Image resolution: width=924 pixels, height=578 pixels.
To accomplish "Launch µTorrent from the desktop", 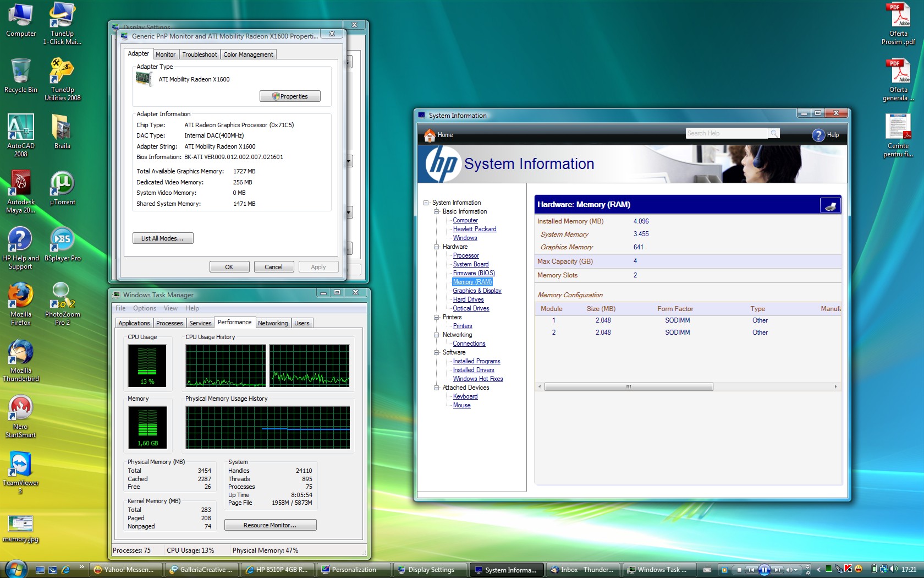I will click(63, 188).
